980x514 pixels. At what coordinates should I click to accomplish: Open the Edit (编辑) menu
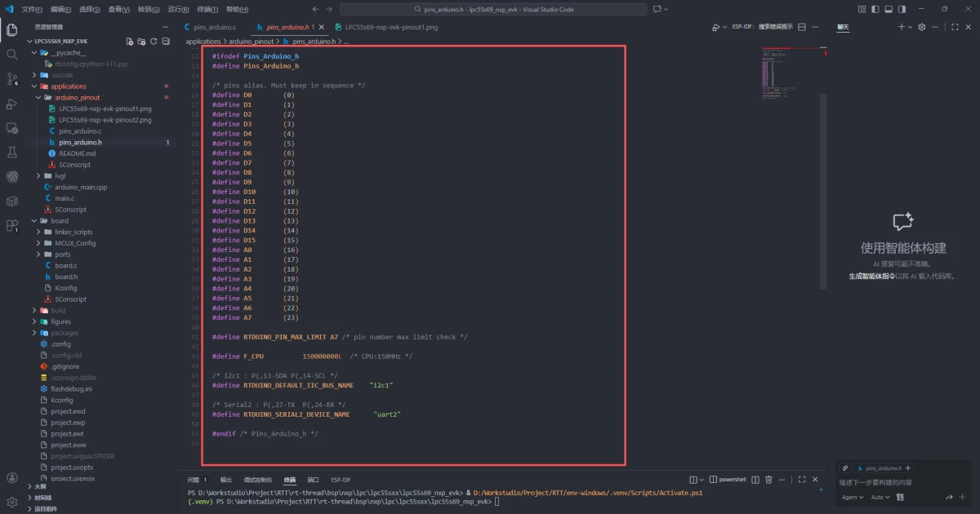coord(60,9)
